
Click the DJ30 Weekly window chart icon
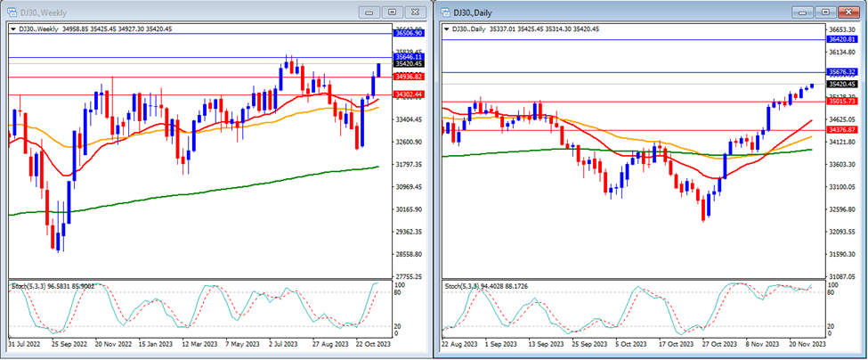(11, 11)
